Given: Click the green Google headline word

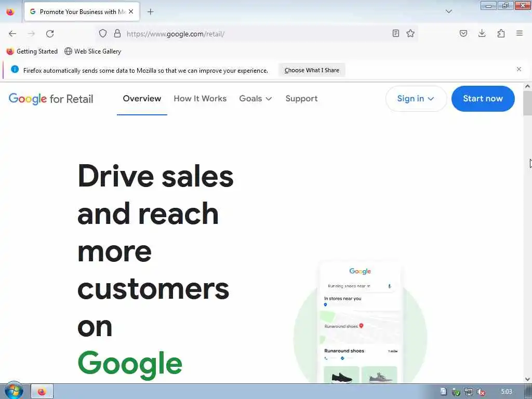Looking at the screenshot, I should 130,364.
